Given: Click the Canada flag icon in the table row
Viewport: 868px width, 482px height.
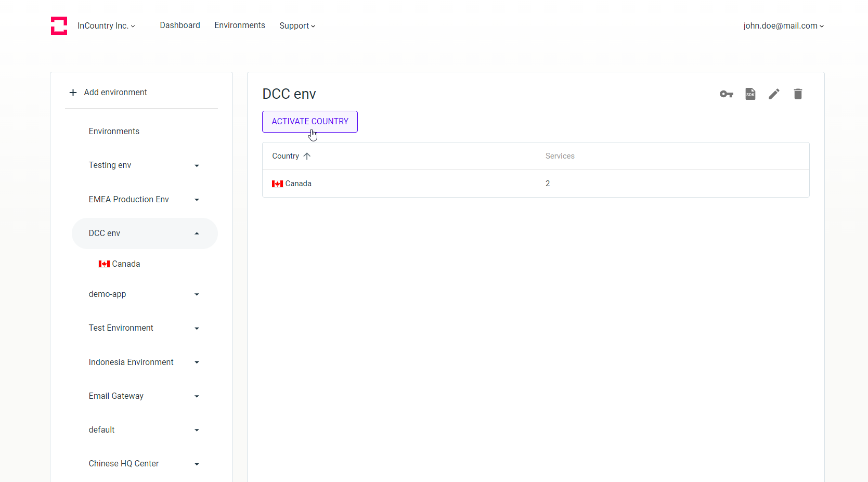Looking at the screenshot, I should [277, 184].
